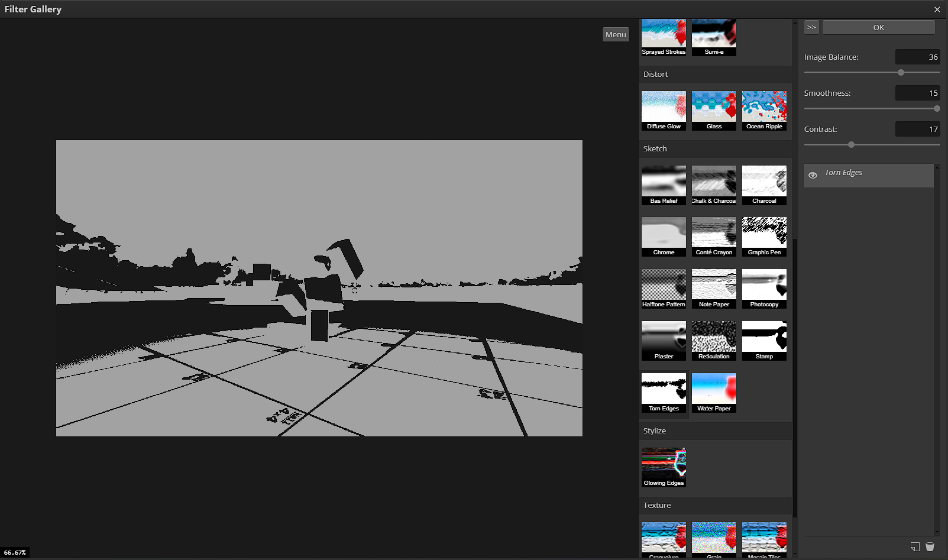Toggle visibility of the Torn Edges effect
Screen dimensions: 948x560
[813, 175]
